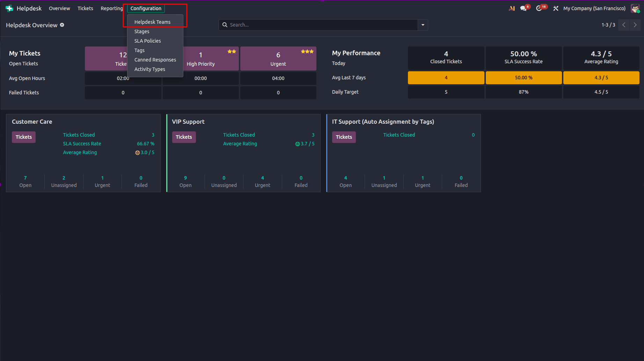Click the Tickets button on the Customer Care card
The image size is (644, 361).
click(24, 137)
